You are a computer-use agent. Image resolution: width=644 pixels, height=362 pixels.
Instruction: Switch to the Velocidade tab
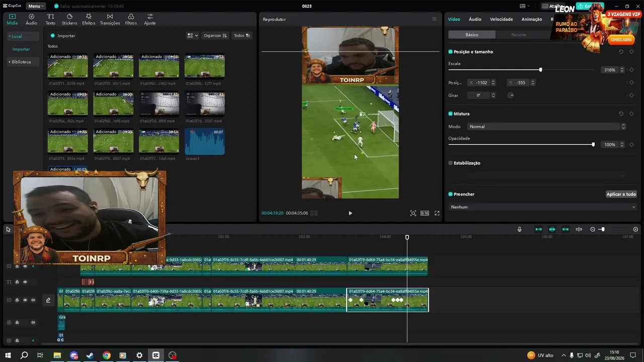click(501, 19)
